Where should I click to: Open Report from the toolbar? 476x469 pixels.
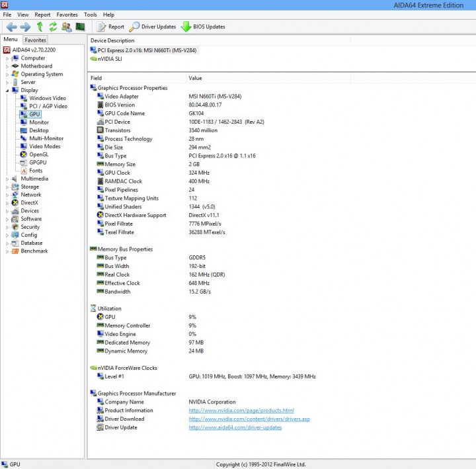110,26
